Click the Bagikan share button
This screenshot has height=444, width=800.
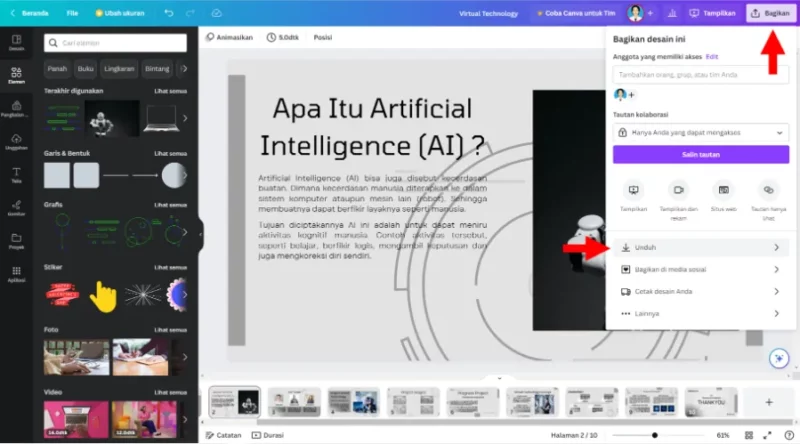(771, 13)
